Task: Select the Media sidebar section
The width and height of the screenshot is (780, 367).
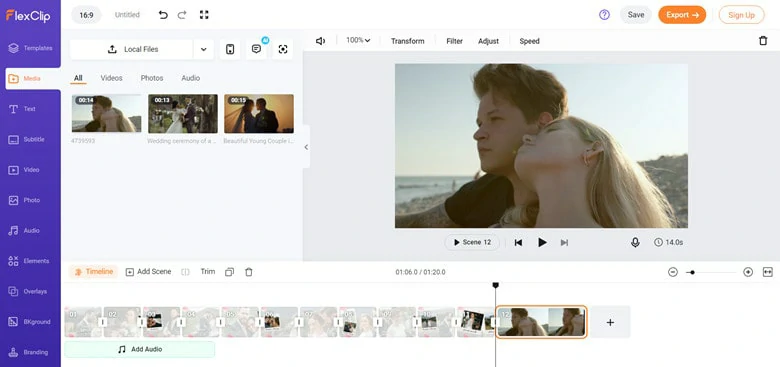Action: click(32, 79)
